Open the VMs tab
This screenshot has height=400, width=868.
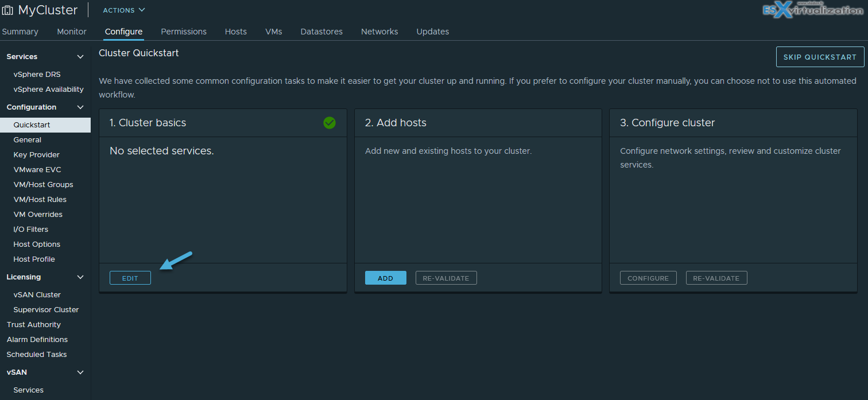[274, 32]
